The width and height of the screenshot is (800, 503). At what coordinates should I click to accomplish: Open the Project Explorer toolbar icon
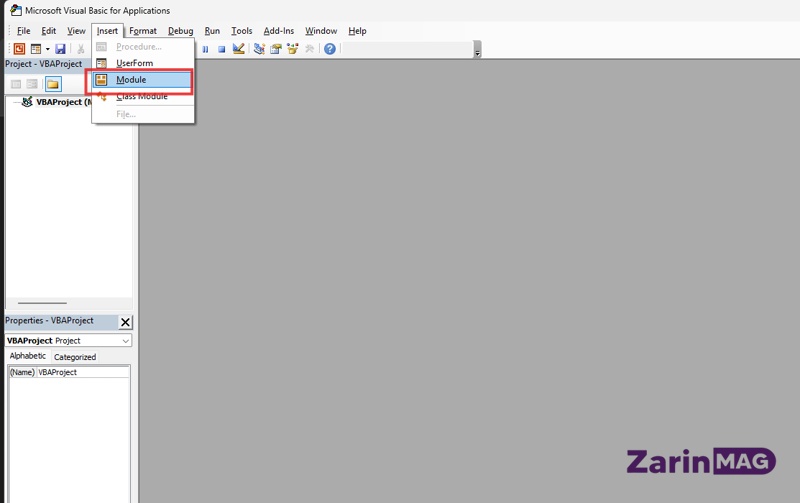[259, 49]
